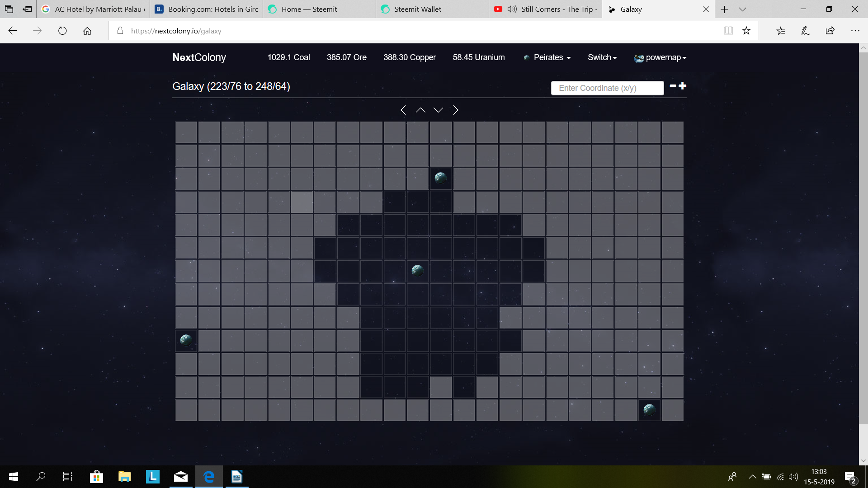The height and width of the screenshot is (488, 868).
Task: Select the planet on the left edge of the map
Action: [186, 341]
